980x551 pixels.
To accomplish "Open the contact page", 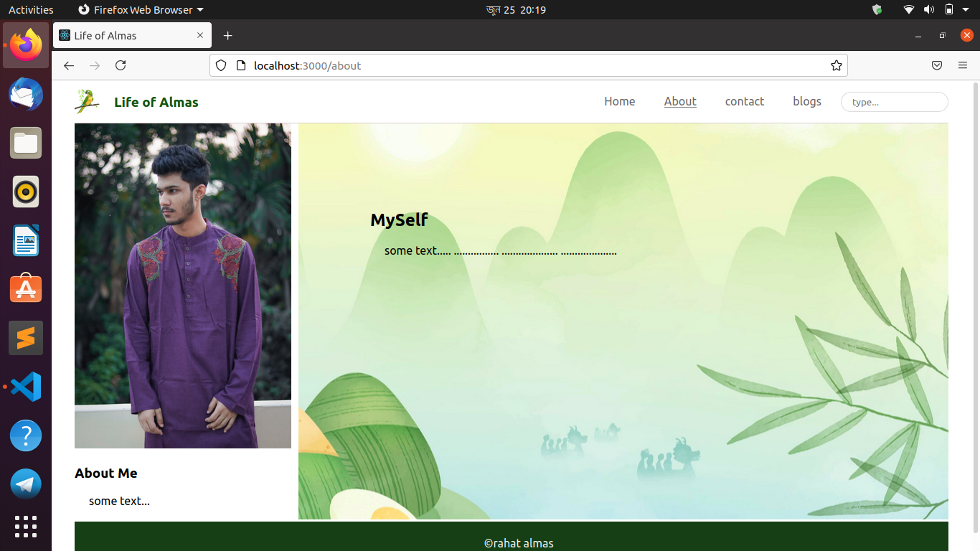I will click(744, 101).
